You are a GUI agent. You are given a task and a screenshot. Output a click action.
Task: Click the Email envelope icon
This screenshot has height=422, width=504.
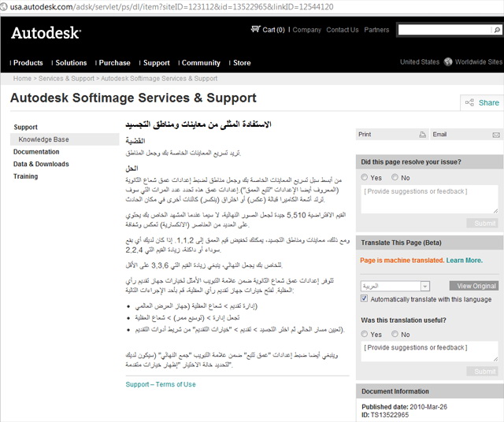point(496,135)
